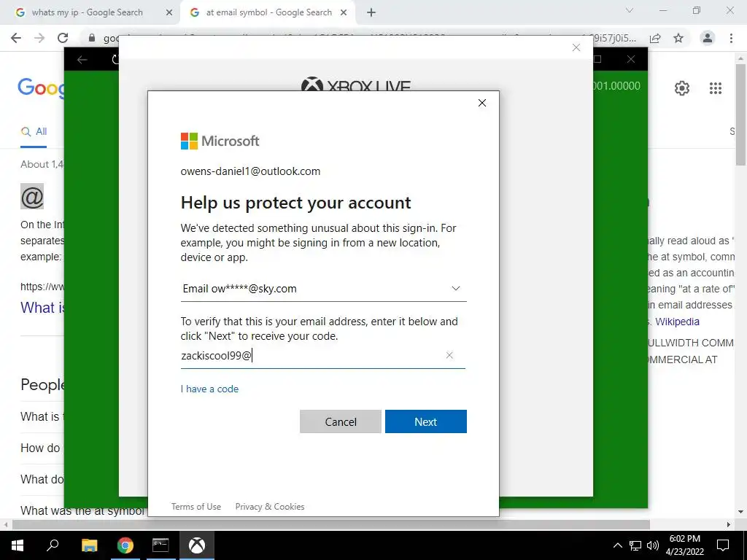Close the Xbox app window
This screenshot has height=560, width=747.
631,59
